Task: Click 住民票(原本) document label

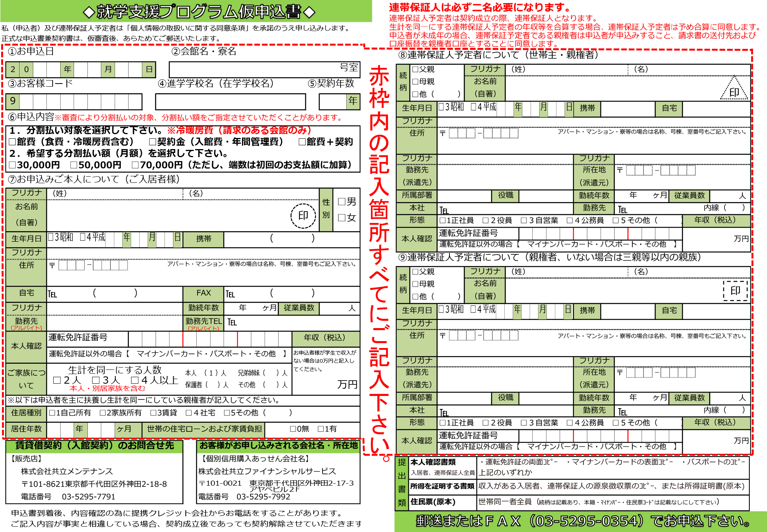Action: click(x=433, y=502)
